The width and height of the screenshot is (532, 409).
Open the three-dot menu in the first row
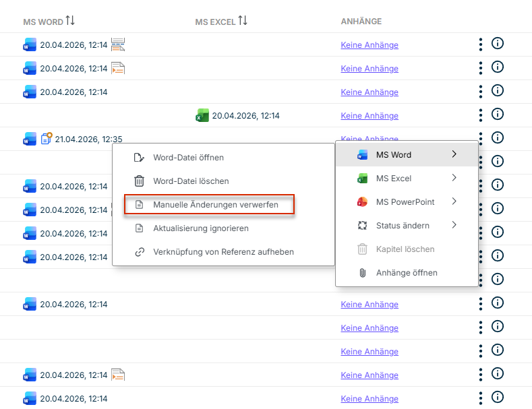481,44
